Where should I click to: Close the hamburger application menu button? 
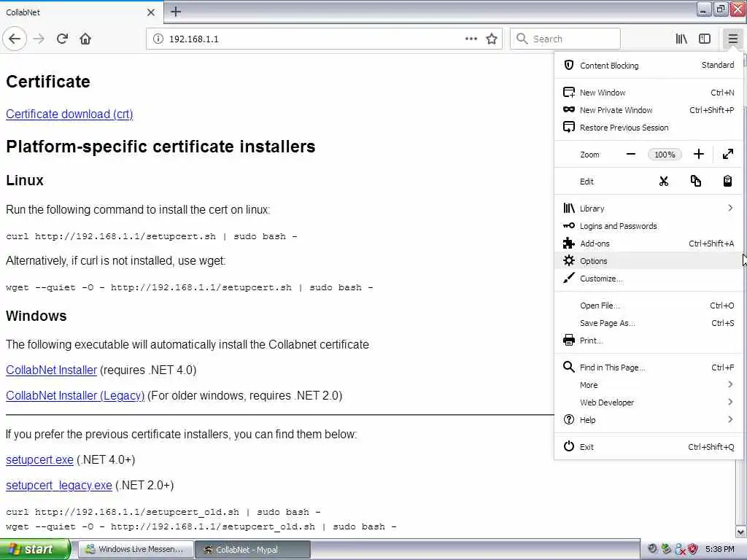(x=732, y=39)
